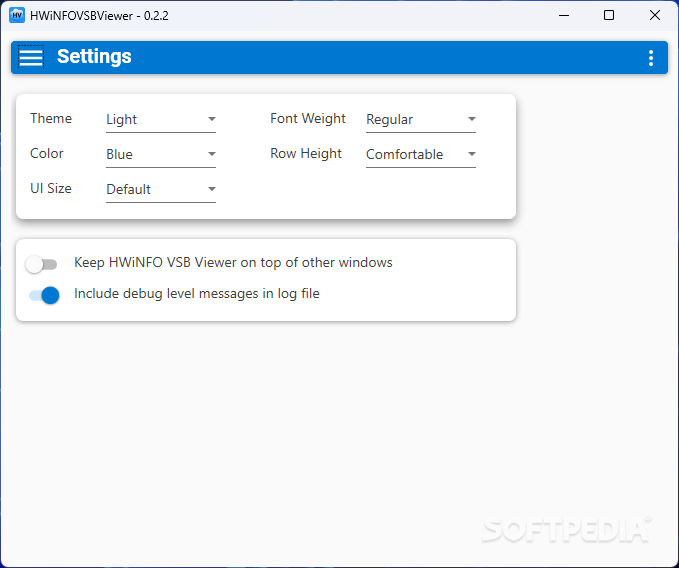Click the 'Include debug level messages' text
This screenshot has width=679, height=568.
tap(197, 294)
